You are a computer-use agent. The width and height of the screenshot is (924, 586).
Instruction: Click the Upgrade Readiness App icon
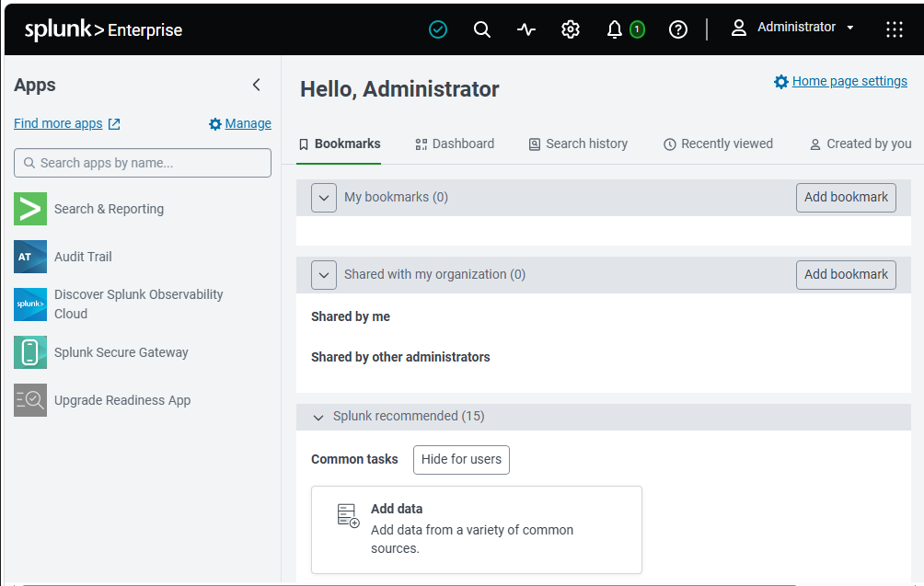[30, 400]
